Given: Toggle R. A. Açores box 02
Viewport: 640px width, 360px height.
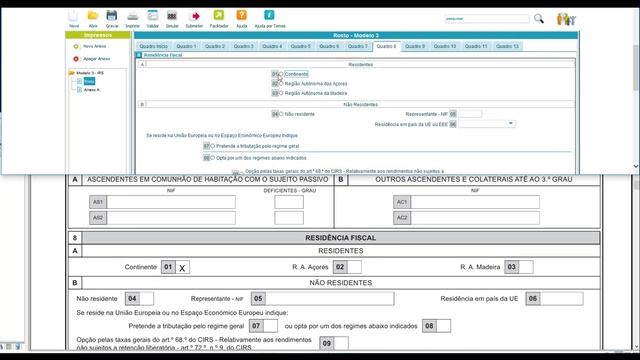Looking at the screenshot, I should (x=354, y=267).
